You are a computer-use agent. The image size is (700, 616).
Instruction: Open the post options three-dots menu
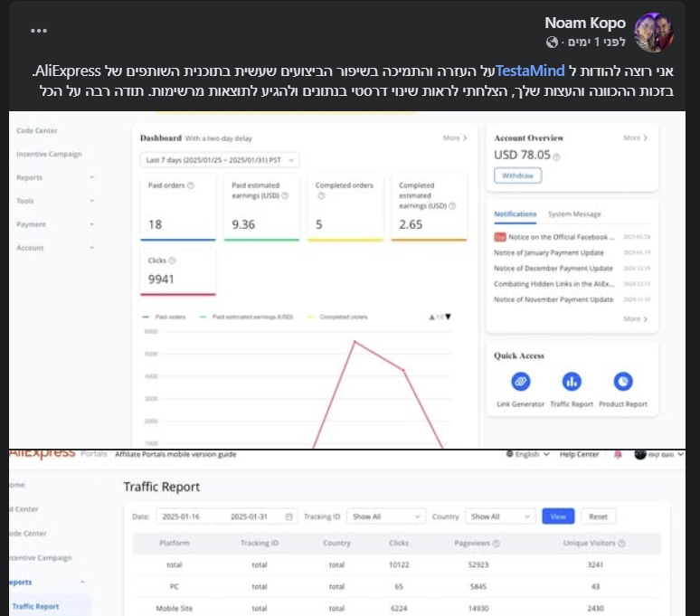click(38, 30)
